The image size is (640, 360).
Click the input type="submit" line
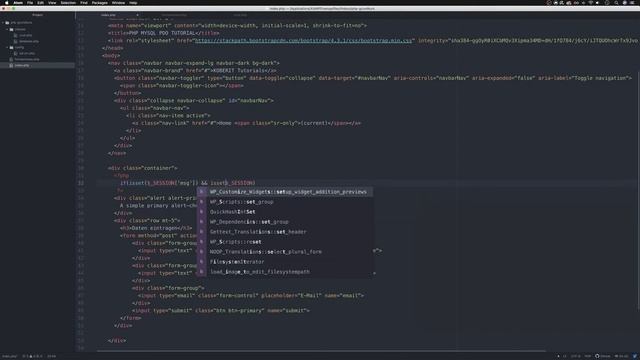[221, 311]
